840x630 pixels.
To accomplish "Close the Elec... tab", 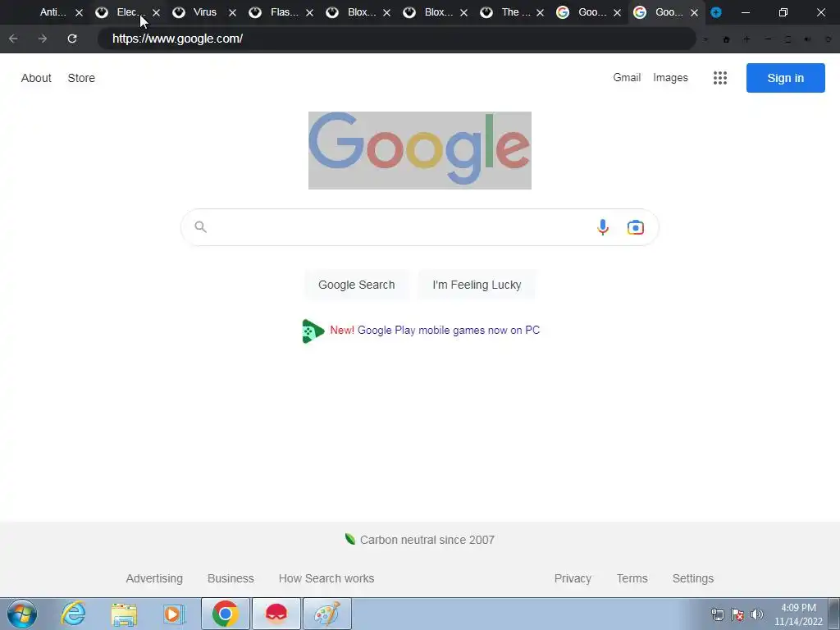I will point(156,12).
